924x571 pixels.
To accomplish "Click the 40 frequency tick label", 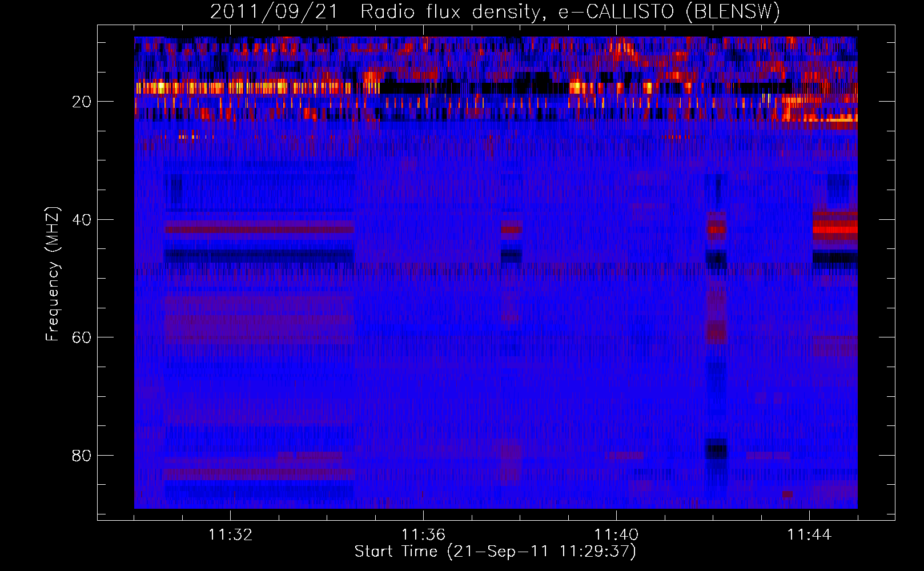I will tap(82, 220).
